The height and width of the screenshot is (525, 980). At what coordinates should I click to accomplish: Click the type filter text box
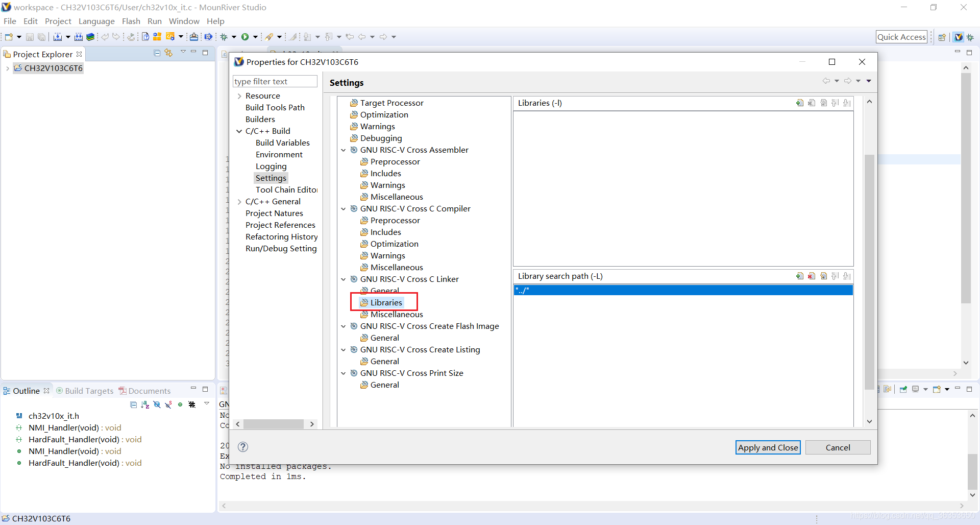tap(275, 82)
